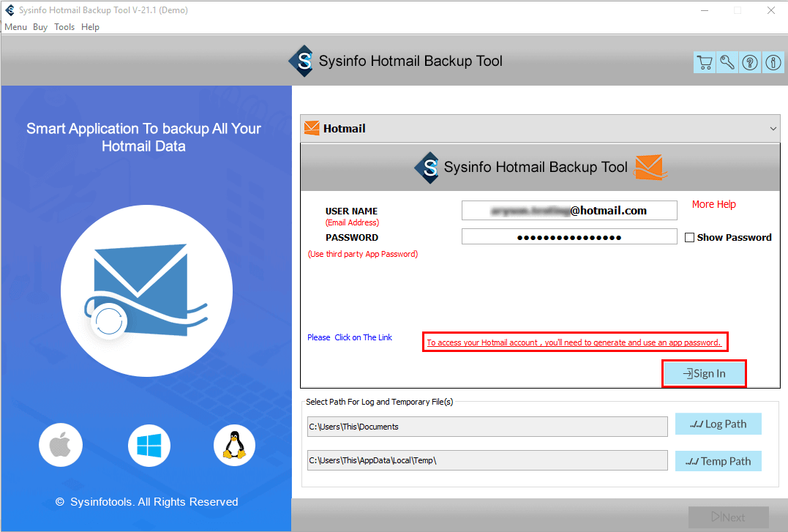The width and height of the screenshot is (788, 532).
Task: Focus the password input field
Action: click(x=569, y=237)
